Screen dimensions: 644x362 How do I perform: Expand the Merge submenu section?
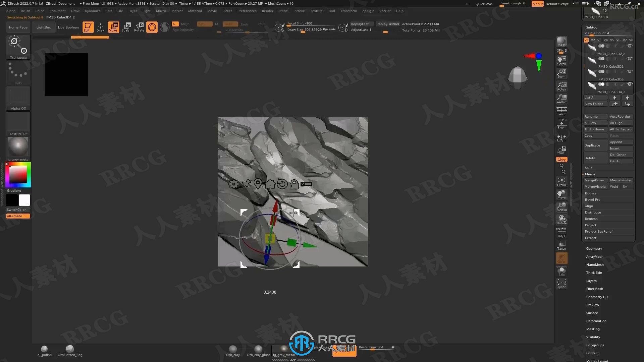click(590, 173)
